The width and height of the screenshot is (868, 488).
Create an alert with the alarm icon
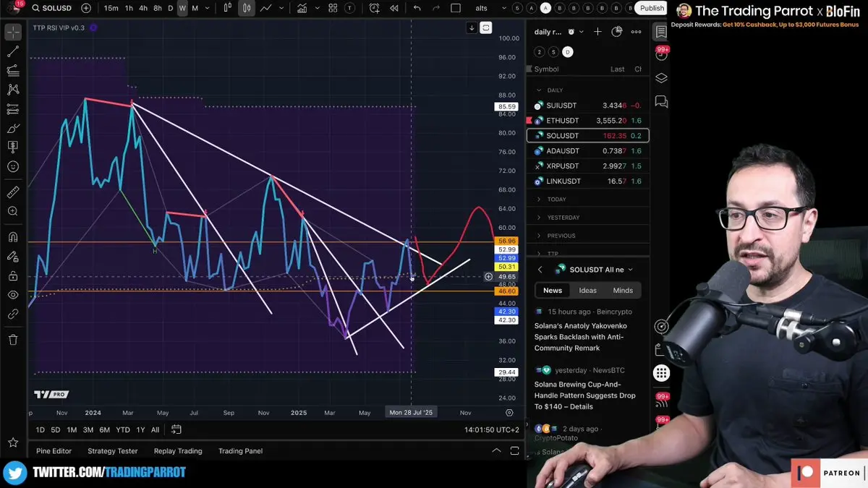[375, 8]
